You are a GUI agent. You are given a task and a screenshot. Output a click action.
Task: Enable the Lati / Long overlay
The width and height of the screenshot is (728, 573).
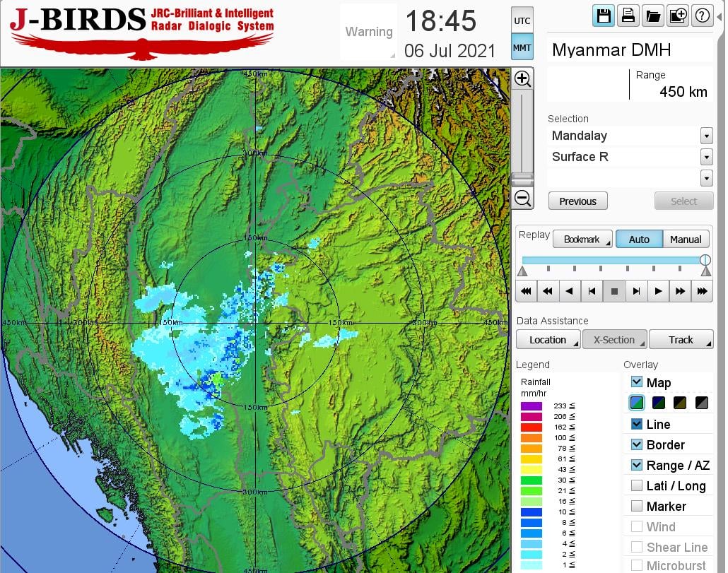[x=637, y=485]
